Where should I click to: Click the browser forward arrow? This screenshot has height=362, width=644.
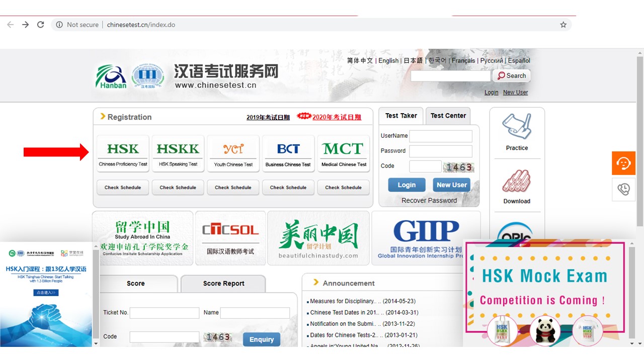click(x=26, y=25)
